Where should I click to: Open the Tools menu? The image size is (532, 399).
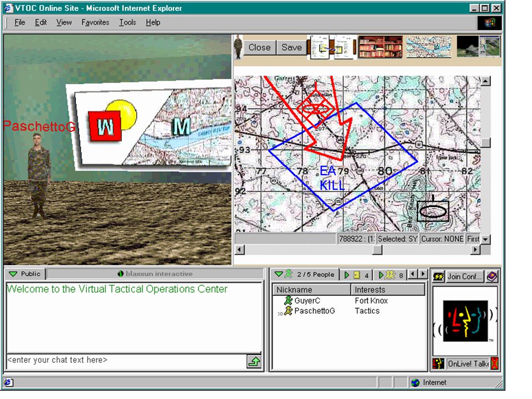pyautogui.click(x=127, y=22)
